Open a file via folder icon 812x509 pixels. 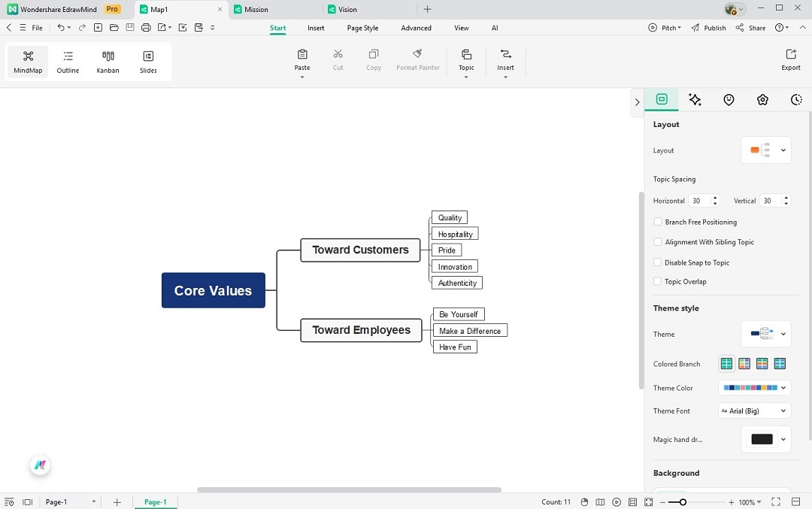[114, 28]
